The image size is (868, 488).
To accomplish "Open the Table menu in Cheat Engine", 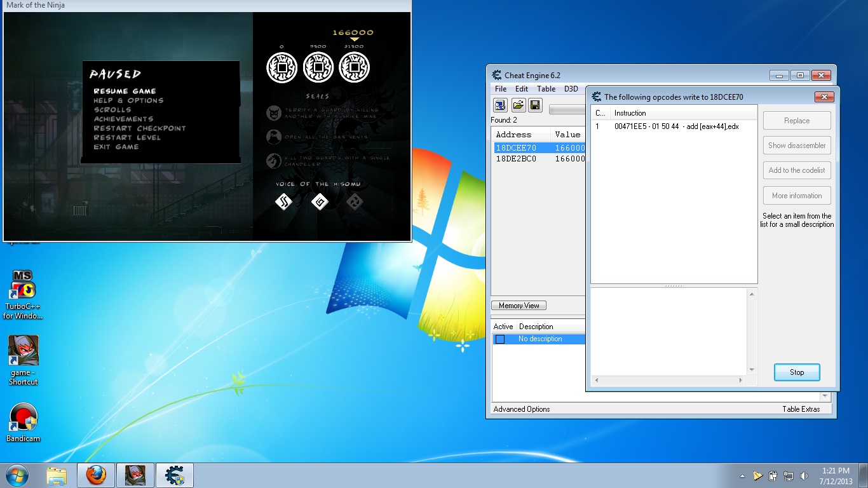I will pyautogui.click(x=546, y=89).
